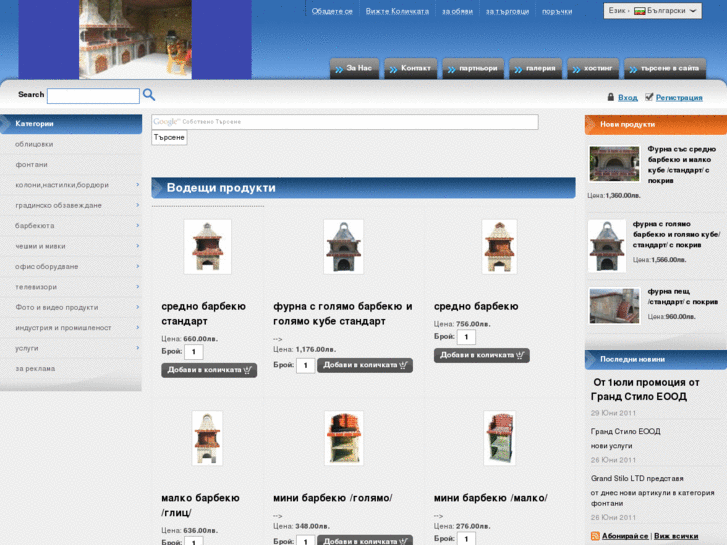Viewport: 727px width, 545px height.
Task: Expand офис оборудване category arrow
Action: 138,266
